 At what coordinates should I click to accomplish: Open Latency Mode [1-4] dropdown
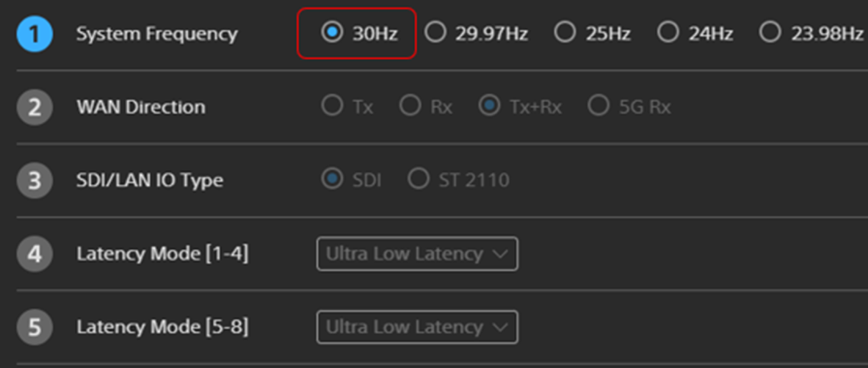[417, 254]
